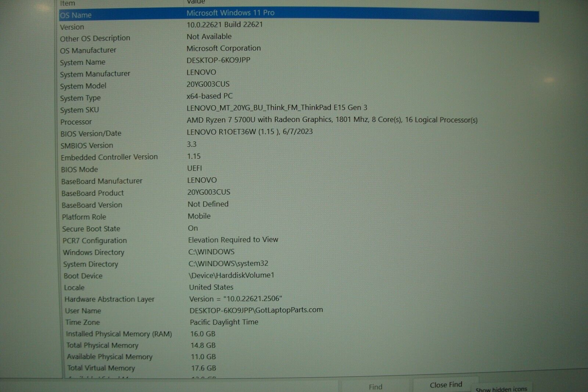Click Elevation Required to View value

click(x=233, y=240)
